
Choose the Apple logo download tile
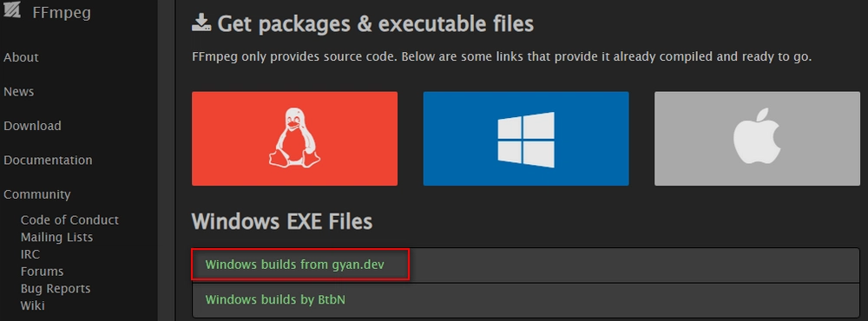(757, 138)
